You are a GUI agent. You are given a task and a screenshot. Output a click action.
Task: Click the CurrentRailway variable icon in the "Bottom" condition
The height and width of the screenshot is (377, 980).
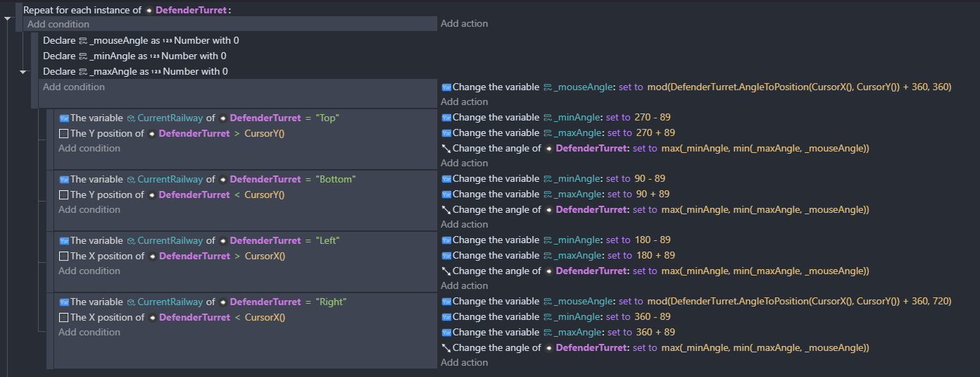pos(131,180)
